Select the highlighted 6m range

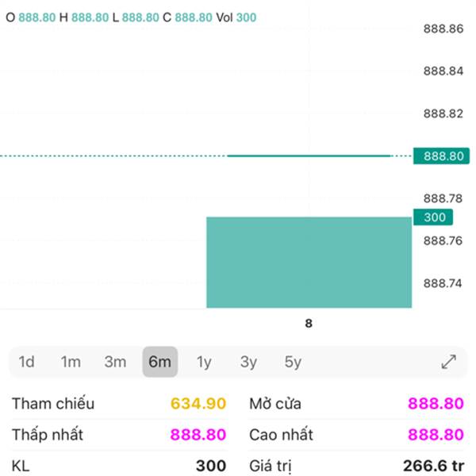pyautogui.click(x=159, y=363)
